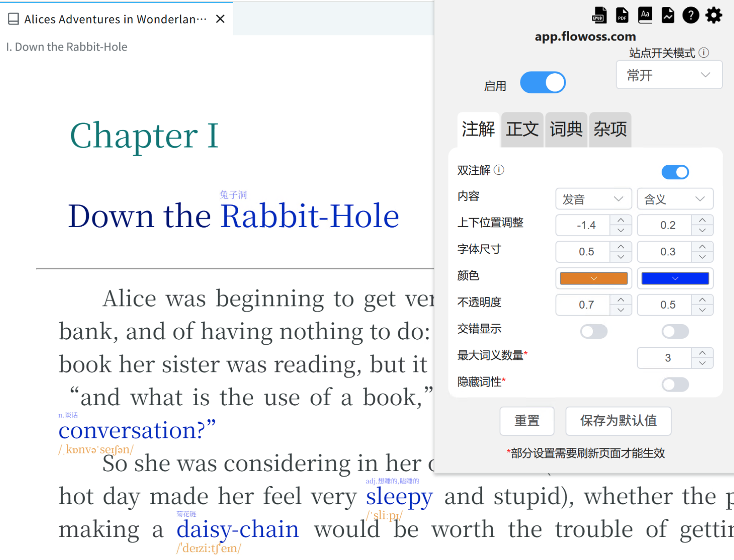Image resolution: width=734 pixels, height=560 pixels.
Task: Click the PDF file icon
Action: [x=622, y=15]
